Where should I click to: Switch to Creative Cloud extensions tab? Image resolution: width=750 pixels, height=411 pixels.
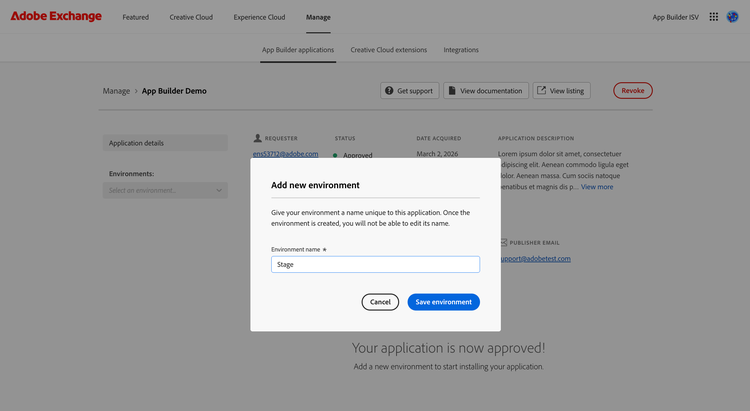click(388, 50)
